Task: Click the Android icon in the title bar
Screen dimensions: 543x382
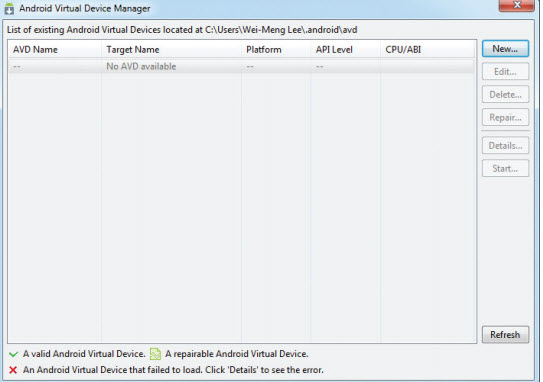Action: (x=9, y=9)
